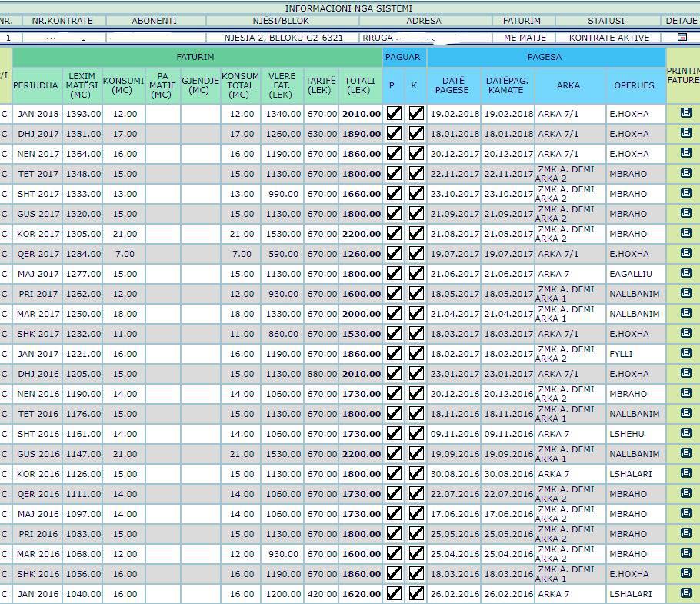Click the PERIUDHA column header
This screenshot has width=700, height=604.
point(36,85)
